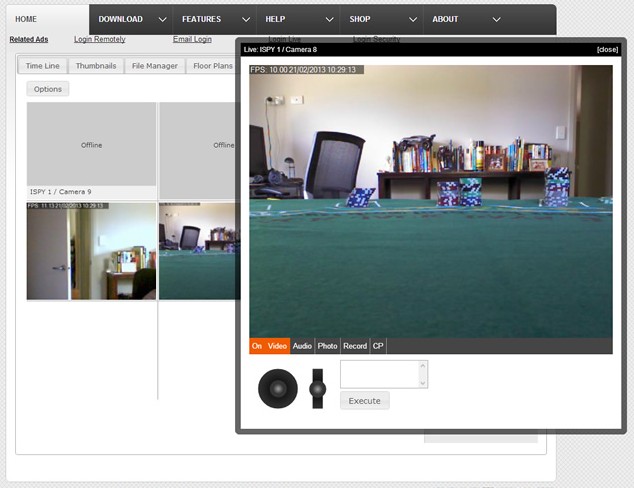The width and height of the screenshot is (634, 488).
Task: Toggle the Audio stream button
Action: coord(302,346)
